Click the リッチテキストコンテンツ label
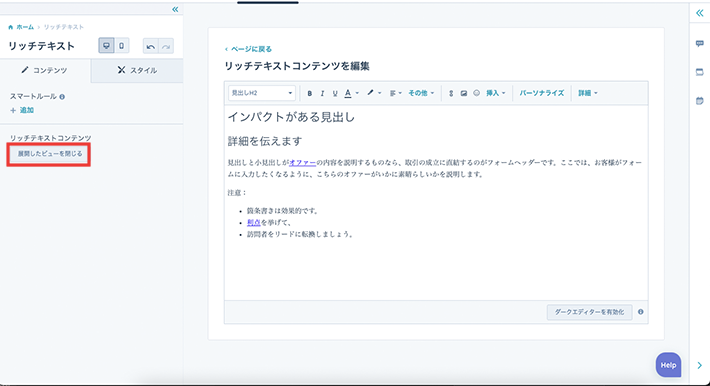The width and height of the screenshot is (710, 386). pos(51,138)
